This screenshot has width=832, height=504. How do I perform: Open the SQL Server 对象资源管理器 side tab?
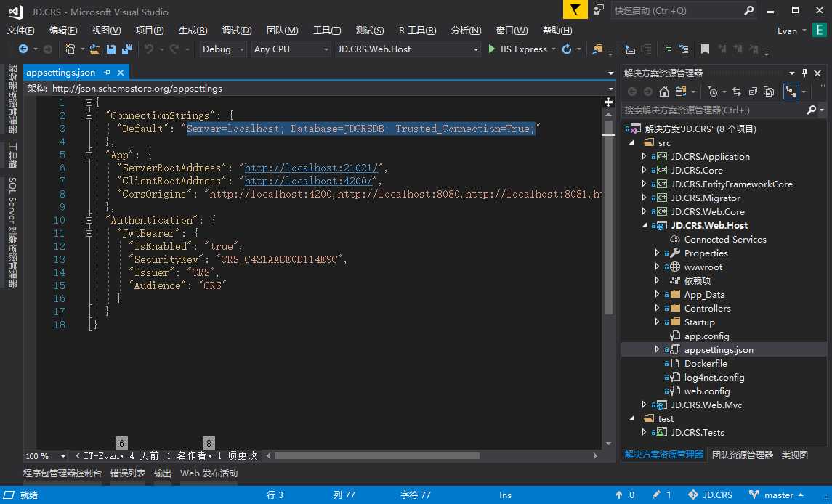[12, 232]
